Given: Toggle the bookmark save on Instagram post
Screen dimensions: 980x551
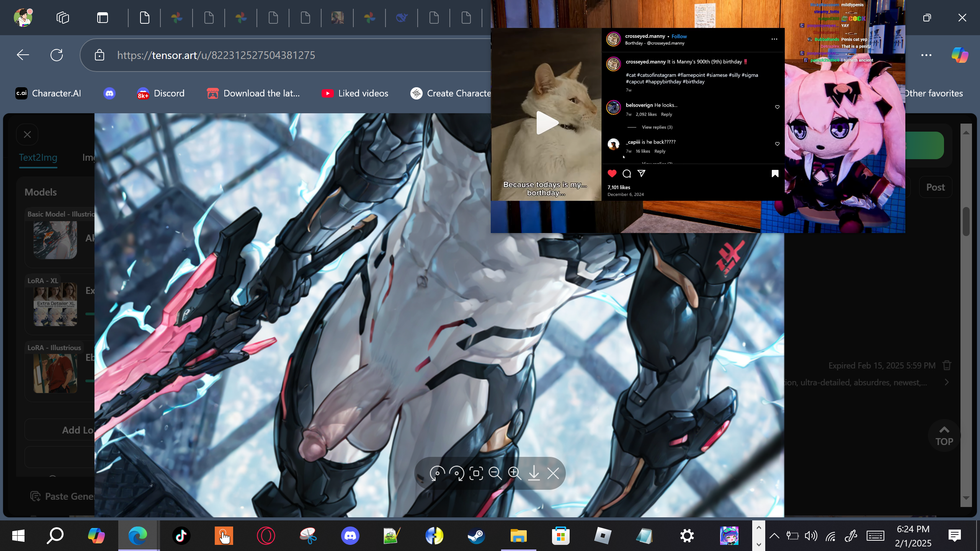Looking at the screenshot, I should coord(775,174).
